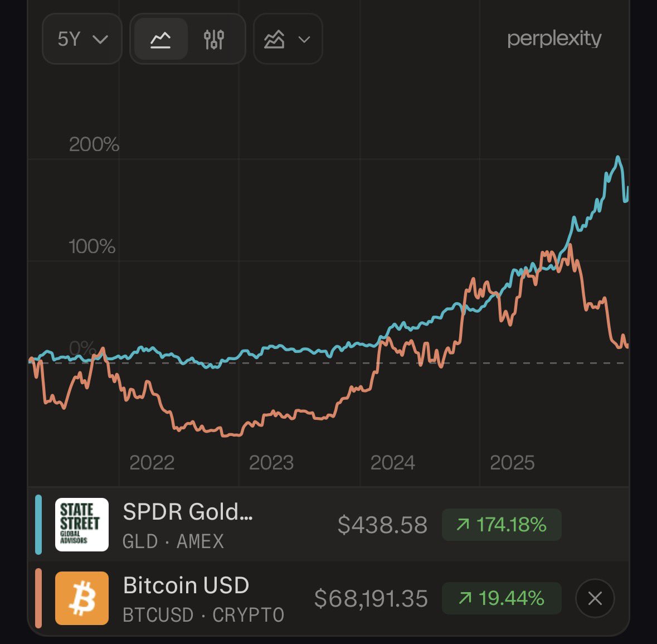Remove Bitcoin USD with the X button
This screenshot has height=644, width=657.
595,598
